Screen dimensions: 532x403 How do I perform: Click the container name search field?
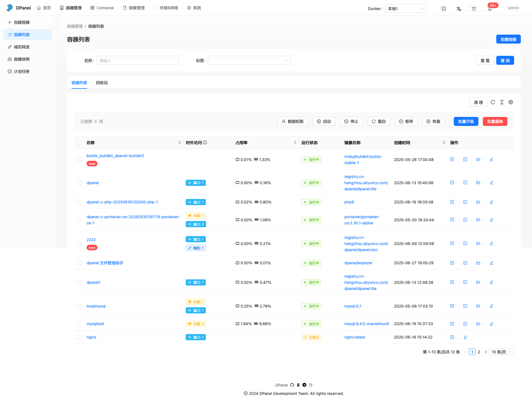point(137,60)
